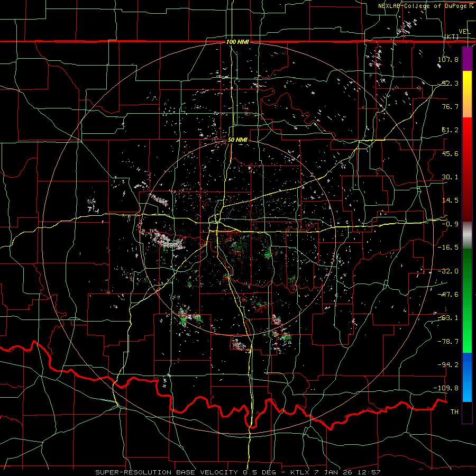Screen dimensions: 476x476
Task: Click the -47.6 velocity scale value
Action: coord(448,295)
